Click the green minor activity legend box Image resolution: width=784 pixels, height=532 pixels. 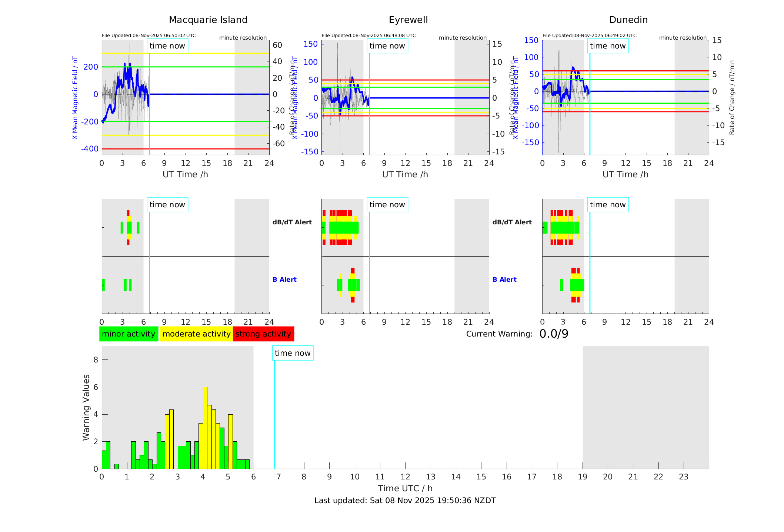129,334
